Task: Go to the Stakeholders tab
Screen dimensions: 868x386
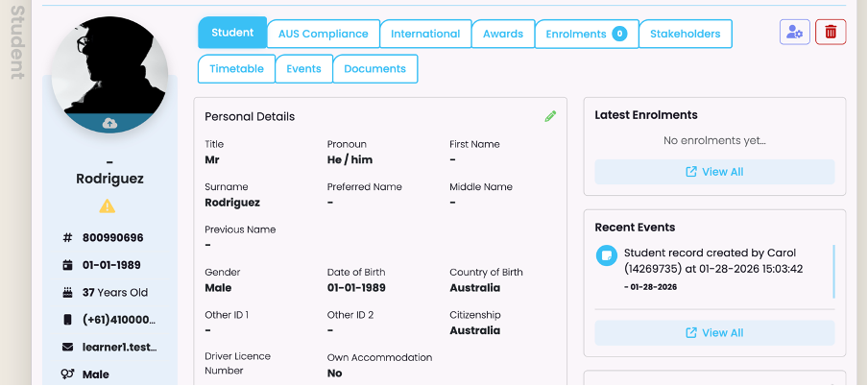Action: coord(685,34)
